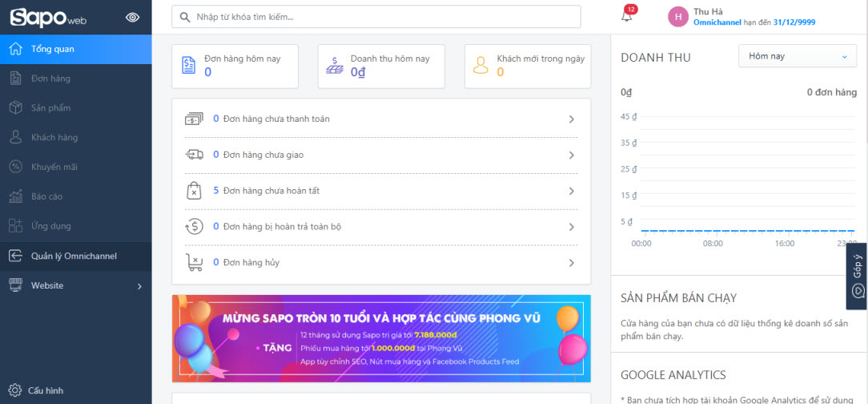The height and width of the screenshot is (404, 868).
Task: Click the search magnifier icon
Action: 186,17
